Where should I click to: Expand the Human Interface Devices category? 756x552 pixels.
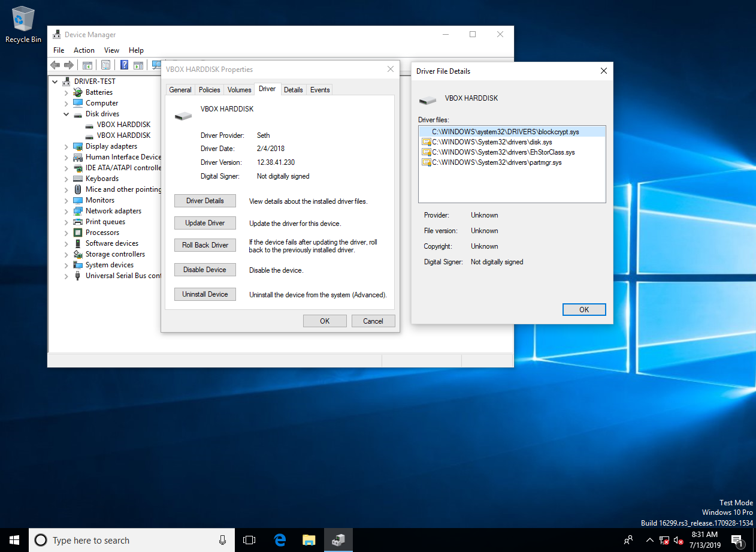click(66, 157)
